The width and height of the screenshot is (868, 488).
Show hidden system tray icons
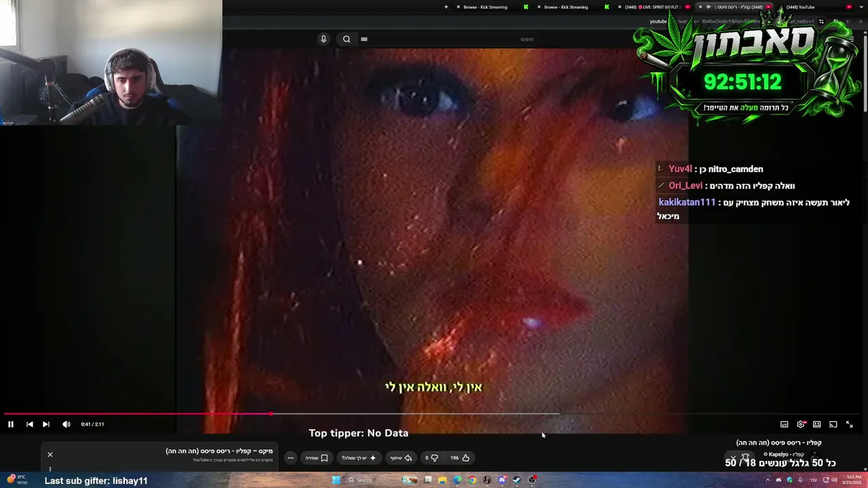click(768, 480)
